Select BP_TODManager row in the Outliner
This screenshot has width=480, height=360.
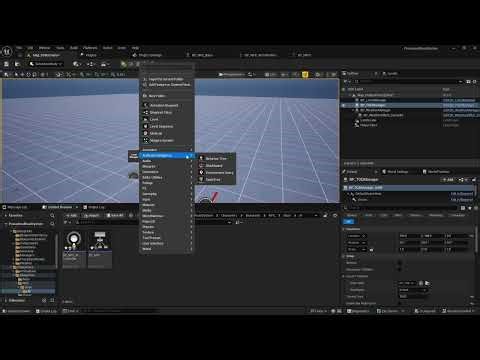click(x=410, y=105)
